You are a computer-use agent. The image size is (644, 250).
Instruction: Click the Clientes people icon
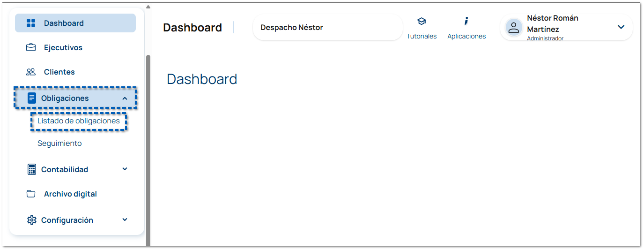coord(31,72)
